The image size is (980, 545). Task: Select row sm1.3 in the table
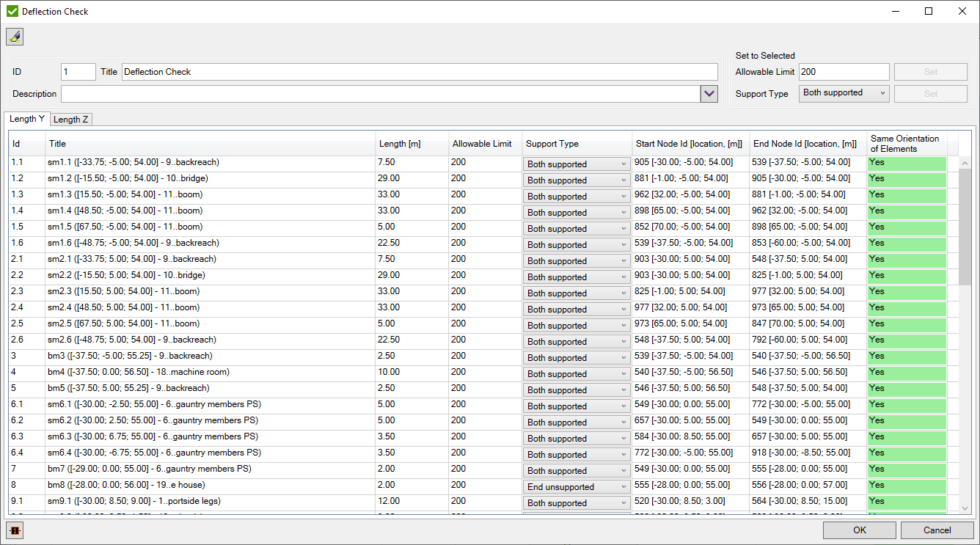pyautogui.click(x=209, y=195)
